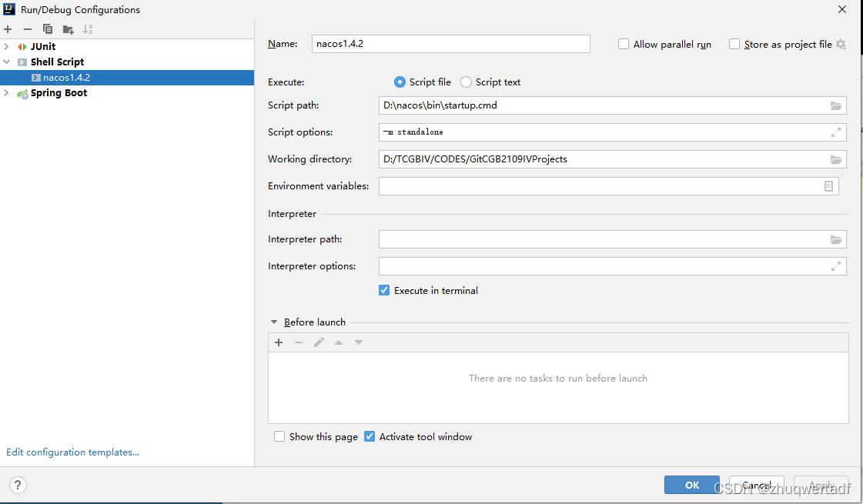Image resolution: width=863 pixels, height=504 pixels.
Task: Click the Shell Script icon in the tree
Action: click(x=22, y=62)
